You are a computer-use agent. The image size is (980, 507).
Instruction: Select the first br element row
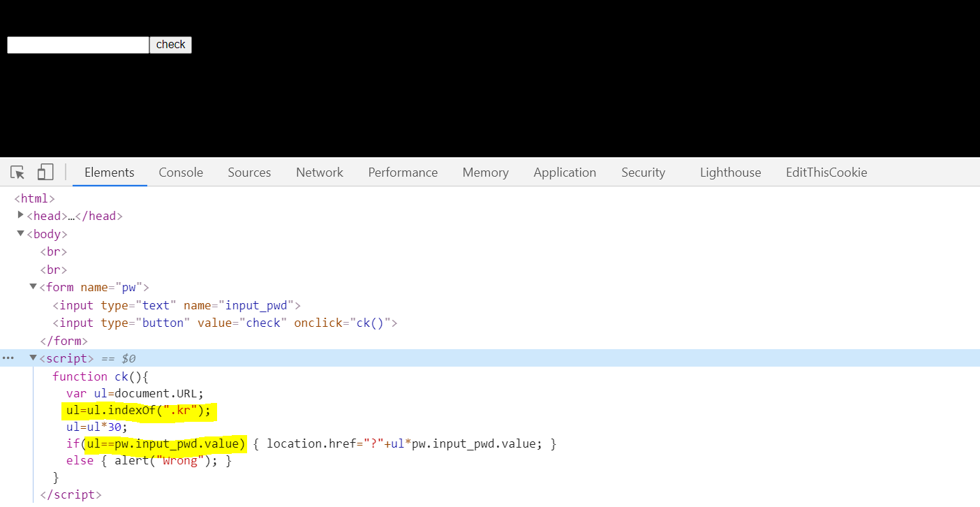54,251
